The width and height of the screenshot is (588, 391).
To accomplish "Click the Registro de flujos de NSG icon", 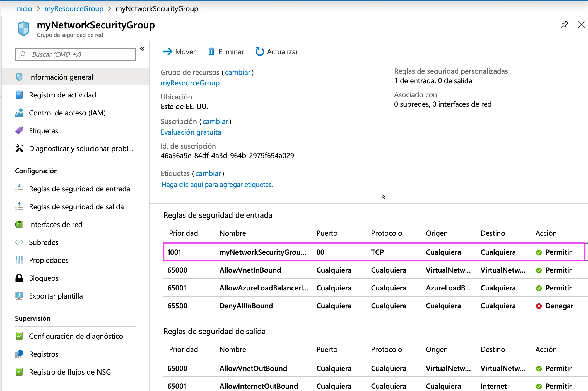I will click(19, 372).
